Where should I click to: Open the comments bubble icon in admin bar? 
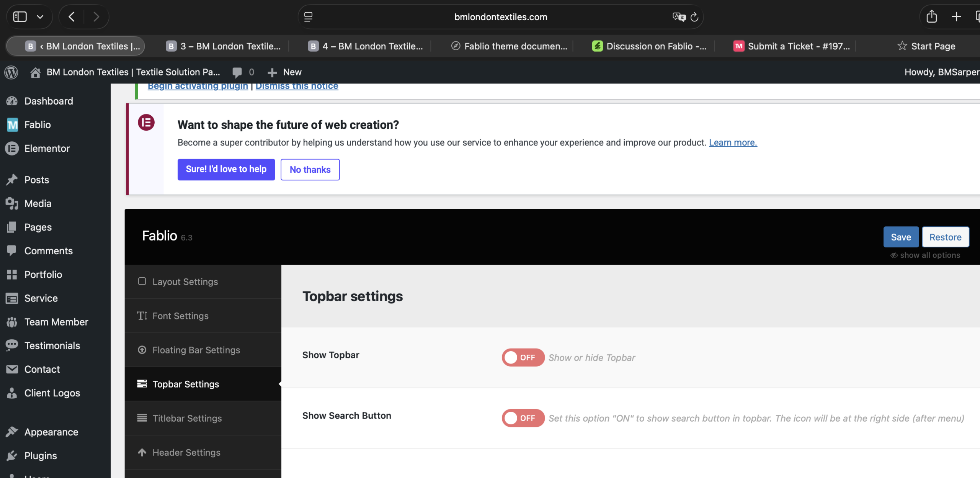click(237, 72)
